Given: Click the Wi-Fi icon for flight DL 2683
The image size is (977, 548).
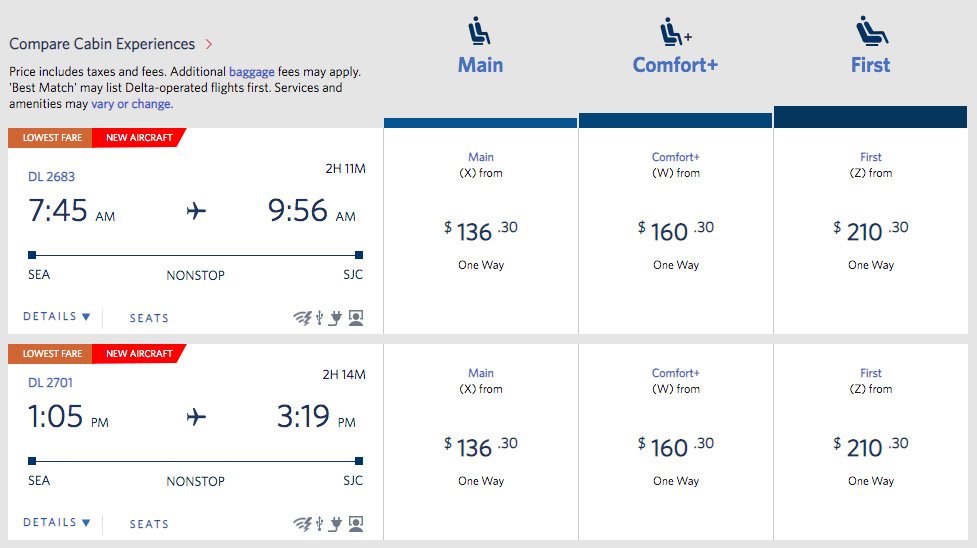Looking at the screenshot, I should point(302,319).
